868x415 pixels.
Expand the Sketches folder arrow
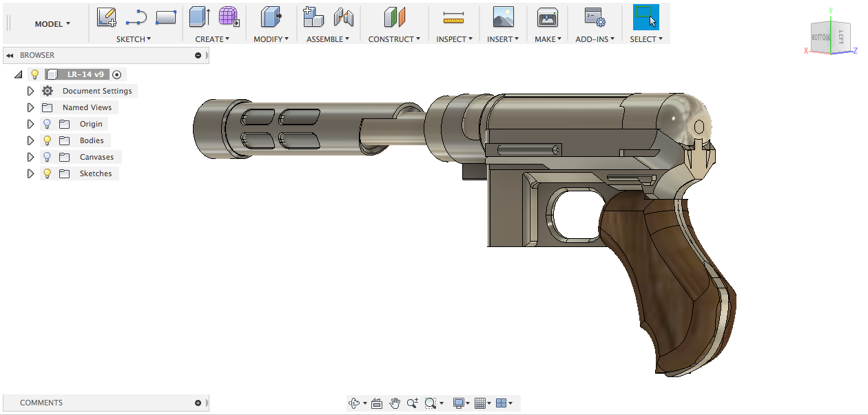pos(30,173)
